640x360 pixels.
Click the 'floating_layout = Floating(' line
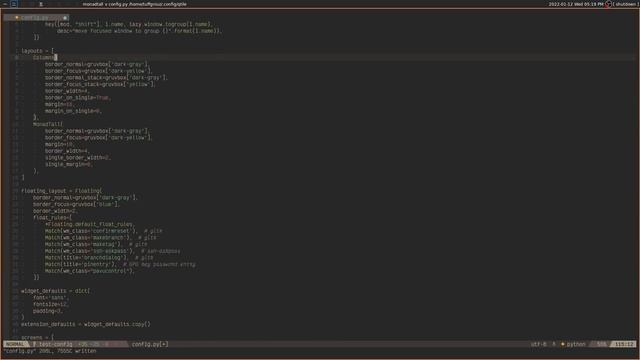pos(62,191)
